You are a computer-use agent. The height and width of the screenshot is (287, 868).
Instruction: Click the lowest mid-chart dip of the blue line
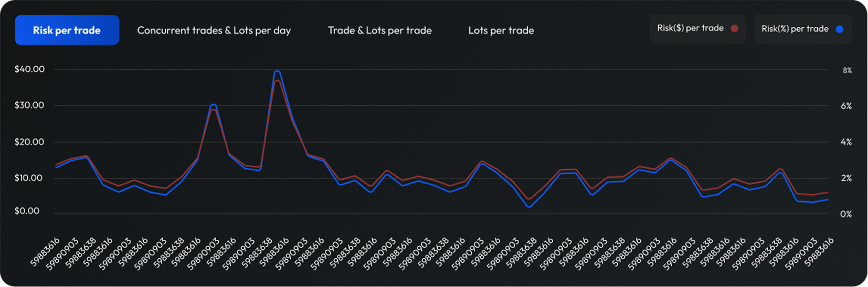tap(529, 206)
